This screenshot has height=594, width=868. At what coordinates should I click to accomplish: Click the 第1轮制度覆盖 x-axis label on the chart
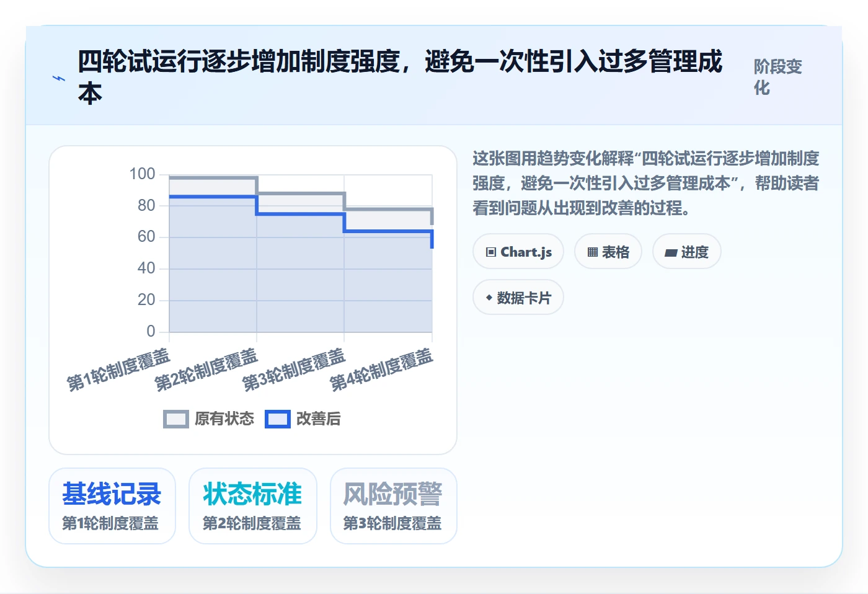[x=118, y=370]
